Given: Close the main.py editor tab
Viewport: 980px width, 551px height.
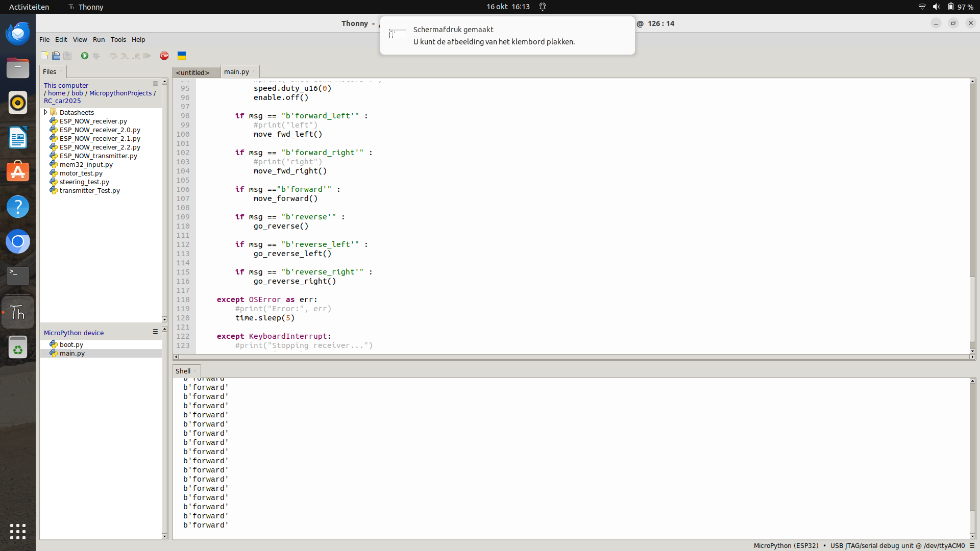Looking at the screenshot, I should pos(254,72).
